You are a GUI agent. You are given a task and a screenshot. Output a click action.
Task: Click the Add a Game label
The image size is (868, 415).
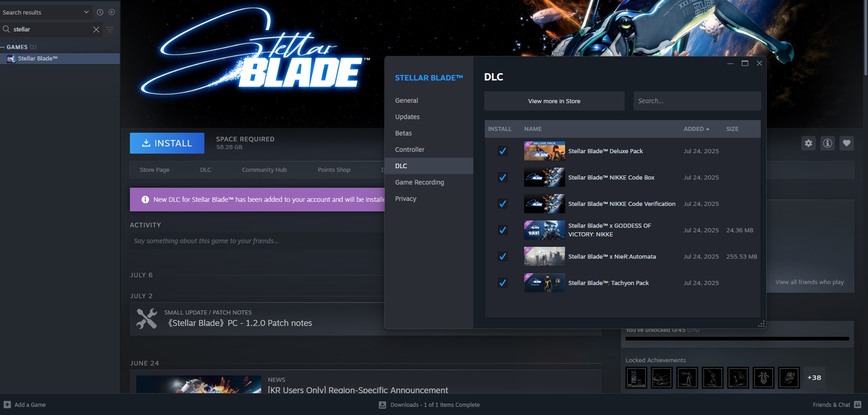[x=30, y=405]
